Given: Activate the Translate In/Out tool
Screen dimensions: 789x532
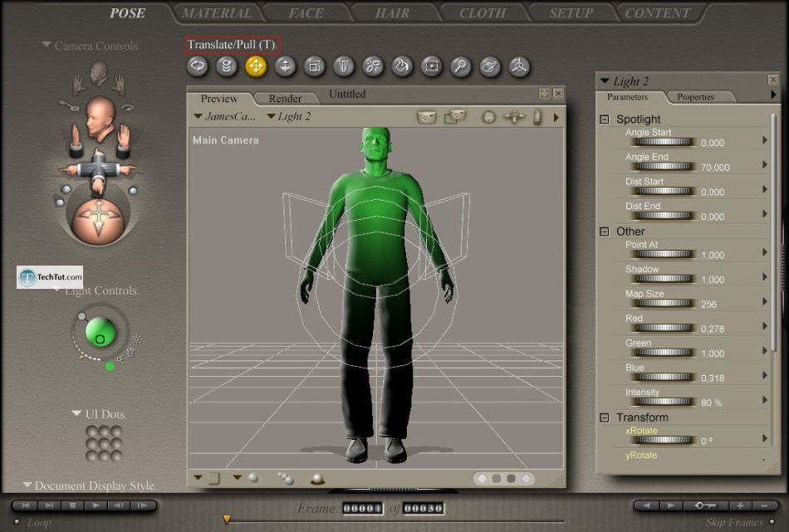Looking at the screenshot, I should coord(286,67).
